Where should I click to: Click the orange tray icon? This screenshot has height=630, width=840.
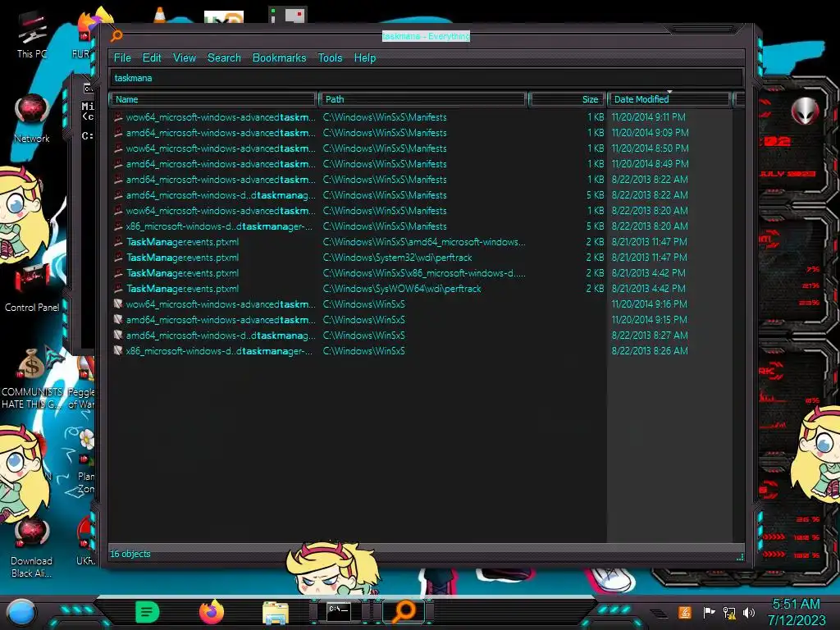click(685, 612)
